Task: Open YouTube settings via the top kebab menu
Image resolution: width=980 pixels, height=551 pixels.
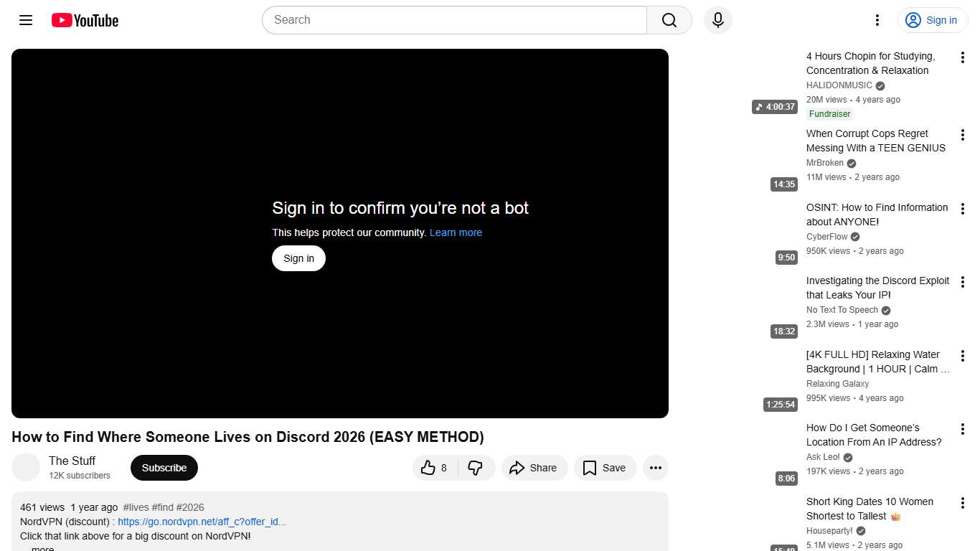Action: [877, 20]
